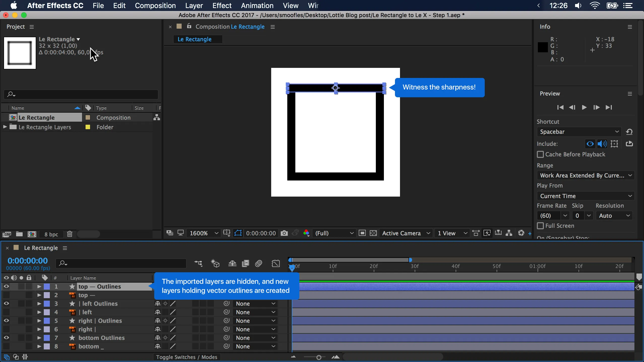The height and width of the screenshot is (362, 644).
Task: Click Toggle Switches / Modes button
Action: [186, 357]
